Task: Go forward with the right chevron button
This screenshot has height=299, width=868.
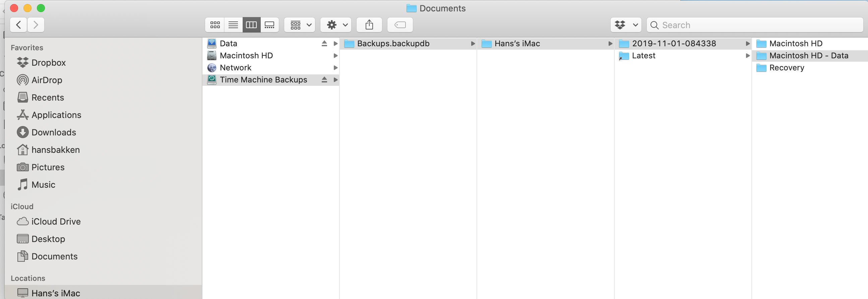Action: (x=36, y=25)
